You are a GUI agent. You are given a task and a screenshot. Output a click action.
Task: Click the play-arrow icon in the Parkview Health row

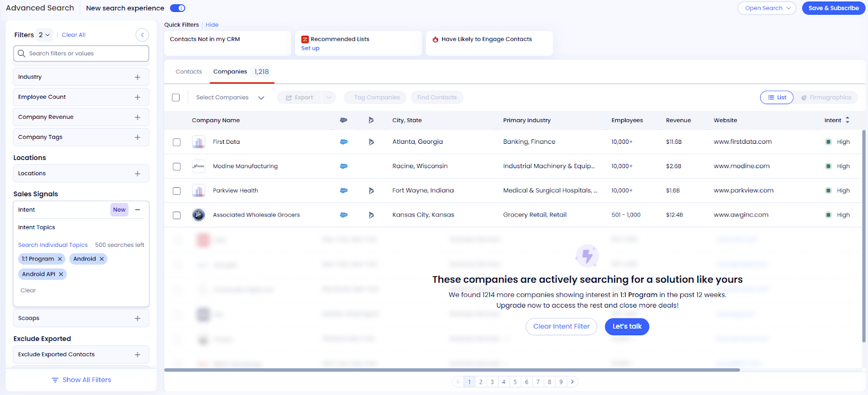click(371, 190)
